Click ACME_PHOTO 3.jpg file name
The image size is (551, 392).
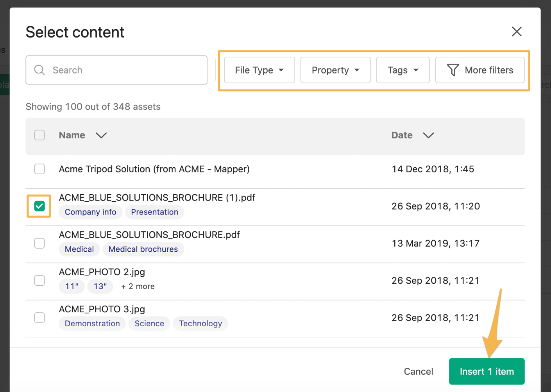102,309
